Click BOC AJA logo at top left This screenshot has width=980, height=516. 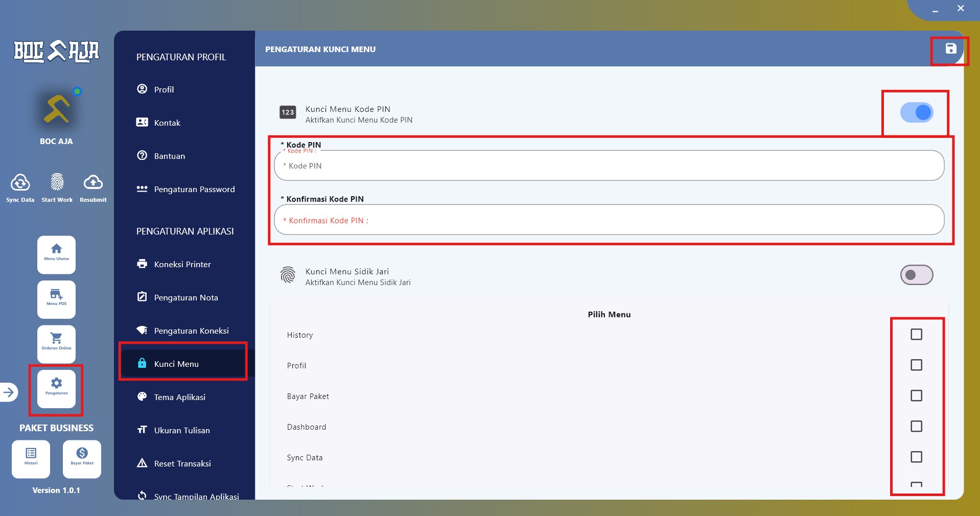56,51
